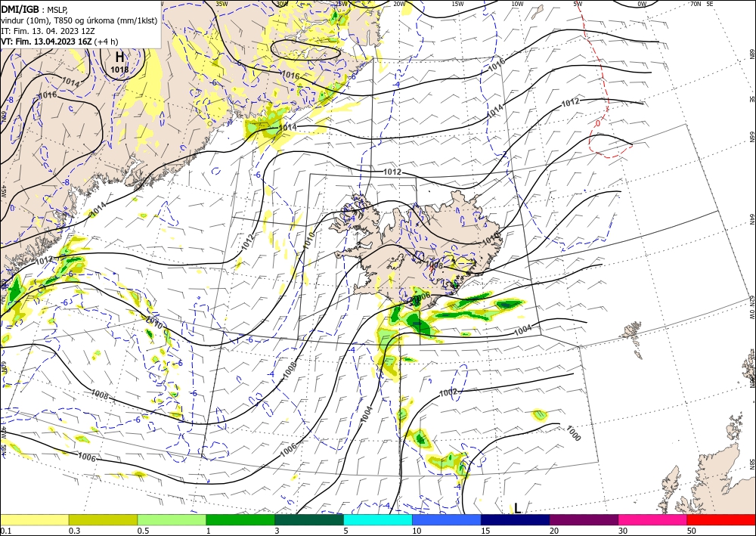The image size is (756, 536).
Task: Click the L low-pressure marker
Action: 517,508
